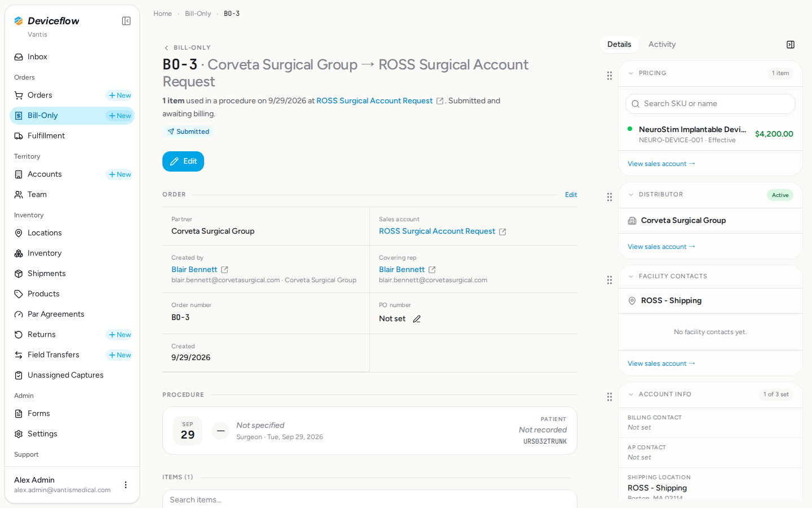Go back via BILL-ONLY chevron link
The width and height of the screenshot is (812, 508).
tap(187, 48)
